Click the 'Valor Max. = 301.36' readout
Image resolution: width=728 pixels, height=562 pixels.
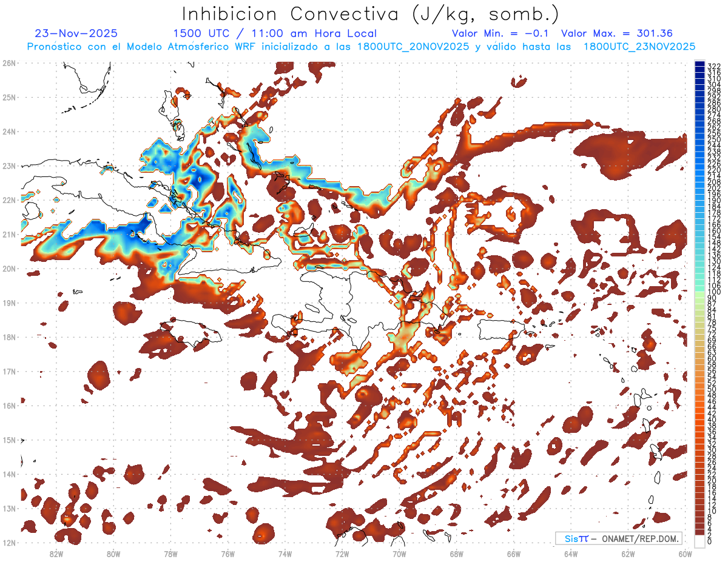[x=617, y=33]
